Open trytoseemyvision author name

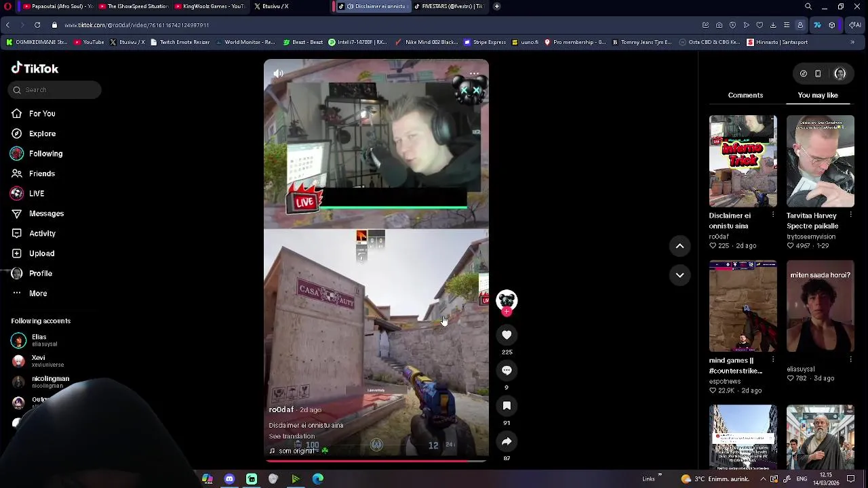pos(811,237)
